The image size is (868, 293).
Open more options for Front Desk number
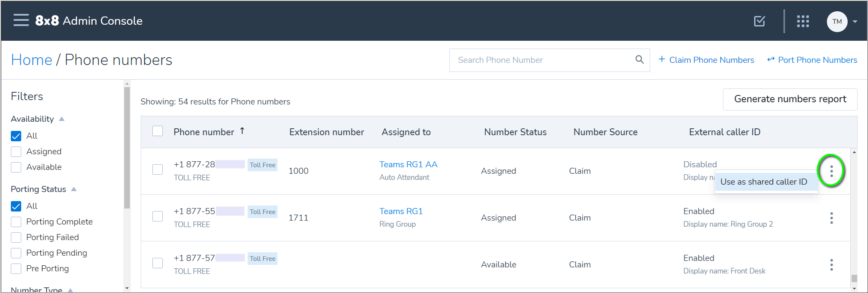click(831, 265)
